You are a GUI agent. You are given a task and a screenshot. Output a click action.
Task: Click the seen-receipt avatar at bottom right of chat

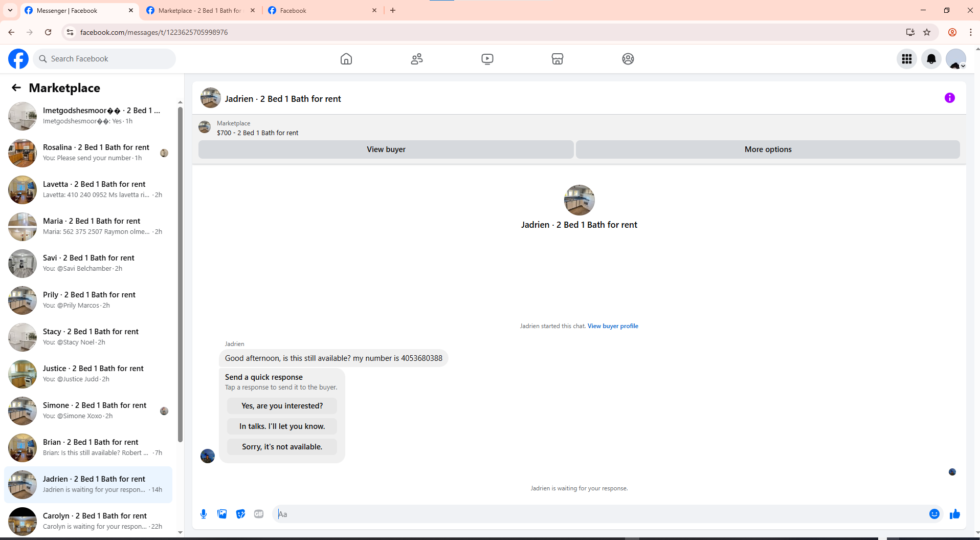coord(952,472)
